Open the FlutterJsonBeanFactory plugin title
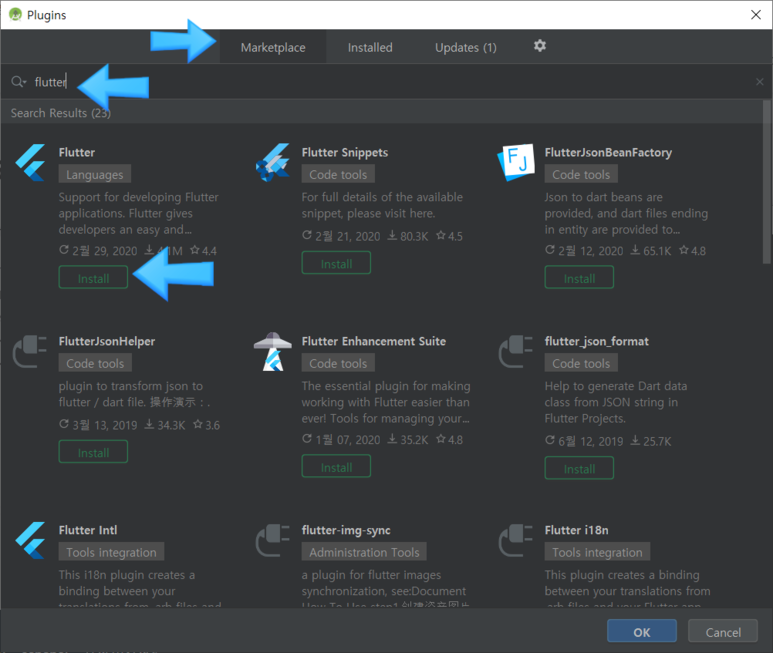 (x=608, y=152)
